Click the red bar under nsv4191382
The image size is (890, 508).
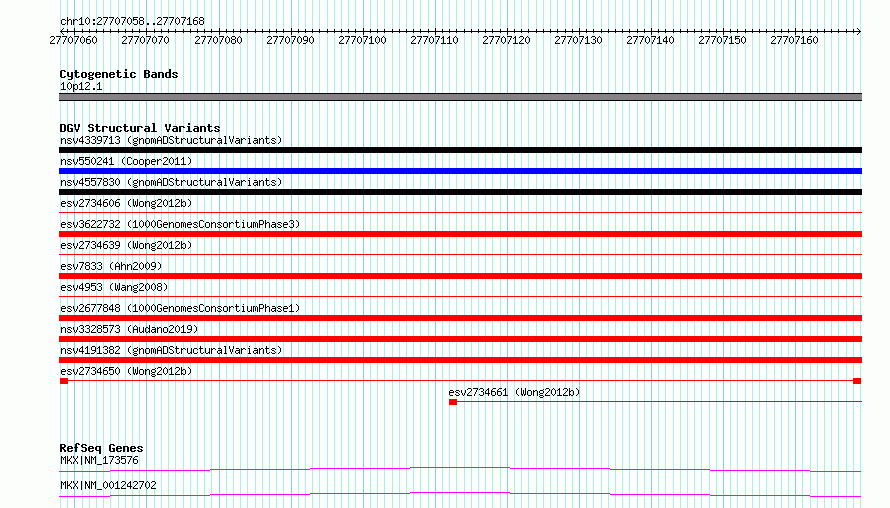coord(460,360)
